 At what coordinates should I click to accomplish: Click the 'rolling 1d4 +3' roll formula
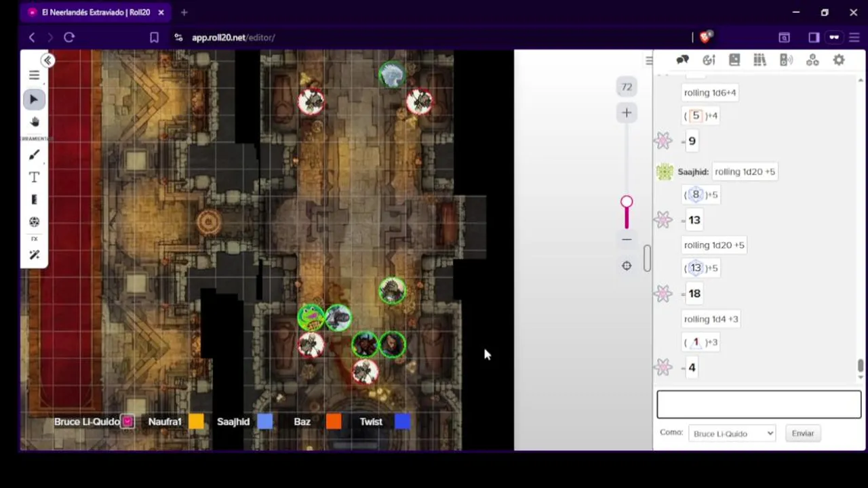pos(711,319)
